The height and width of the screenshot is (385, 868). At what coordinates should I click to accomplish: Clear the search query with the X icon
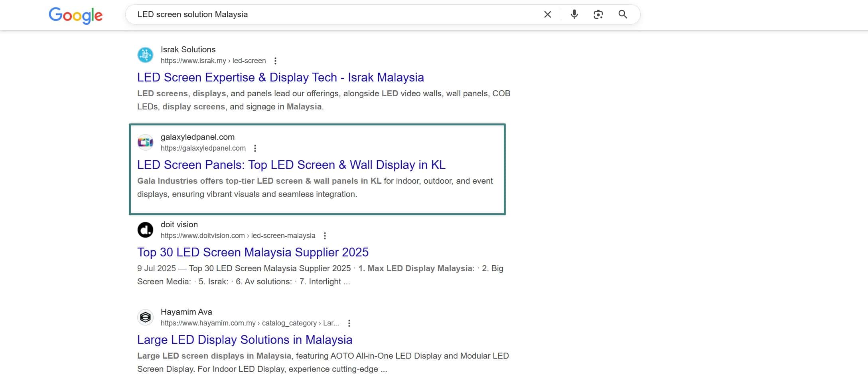click(548, 14)
